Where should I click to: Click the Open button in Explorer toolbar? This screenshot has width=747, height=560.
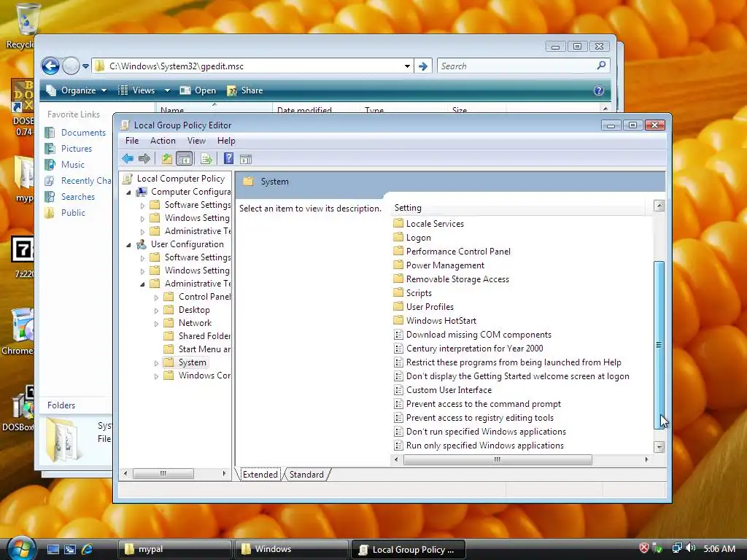pos(198,90)
